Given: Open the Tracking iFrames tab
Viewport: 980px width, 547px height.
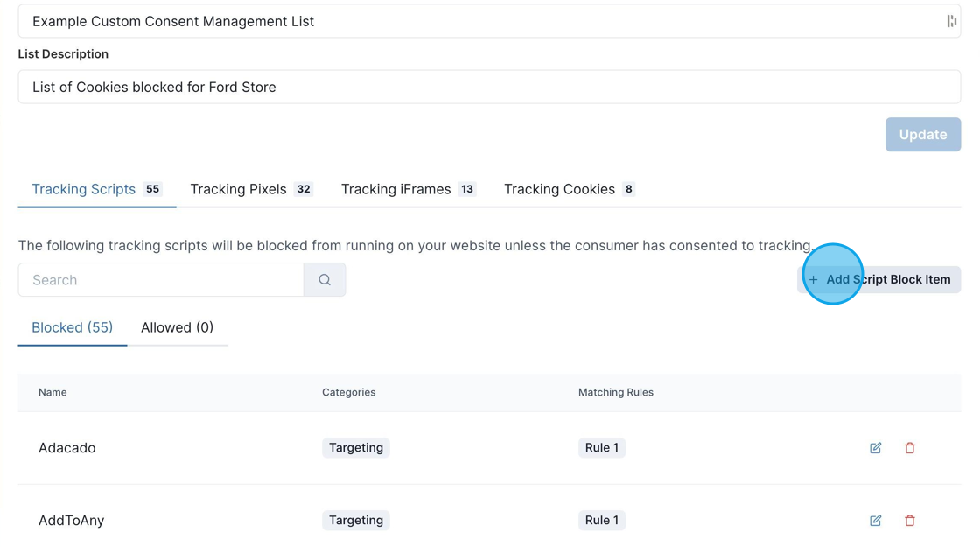Looking at the screenshot, I should (408, 189).
